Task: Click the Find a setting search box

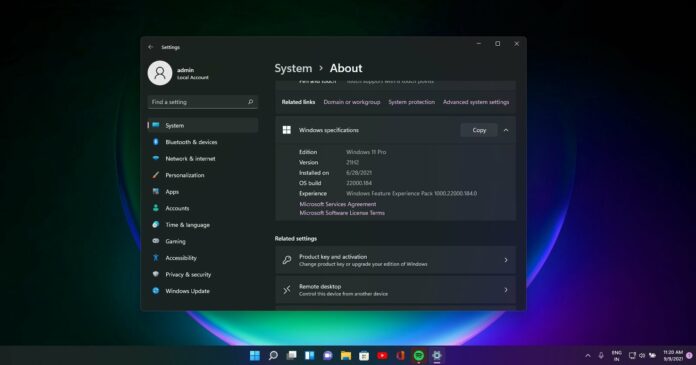Action: tap(202, 102)
